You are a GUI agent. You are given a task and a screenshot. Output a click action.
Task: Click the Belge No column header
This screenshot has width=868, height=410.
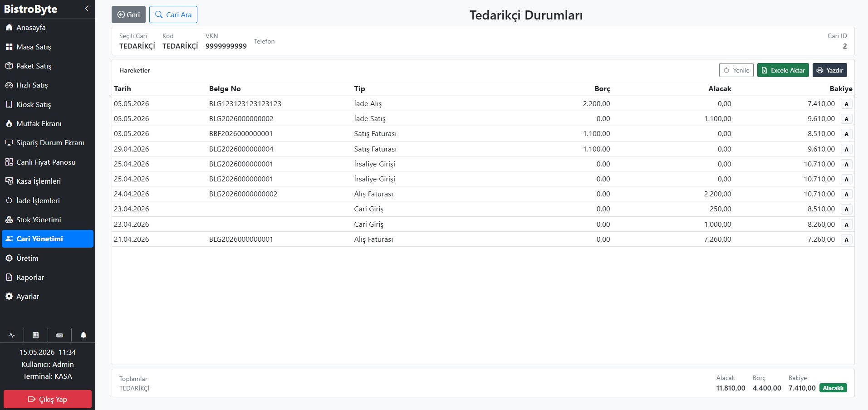point(225,89)
